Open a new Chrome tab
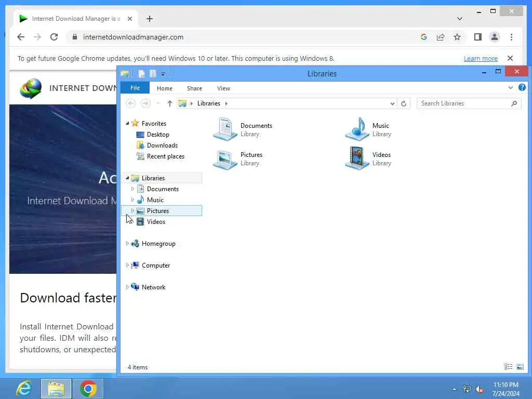 pos(150,19)
